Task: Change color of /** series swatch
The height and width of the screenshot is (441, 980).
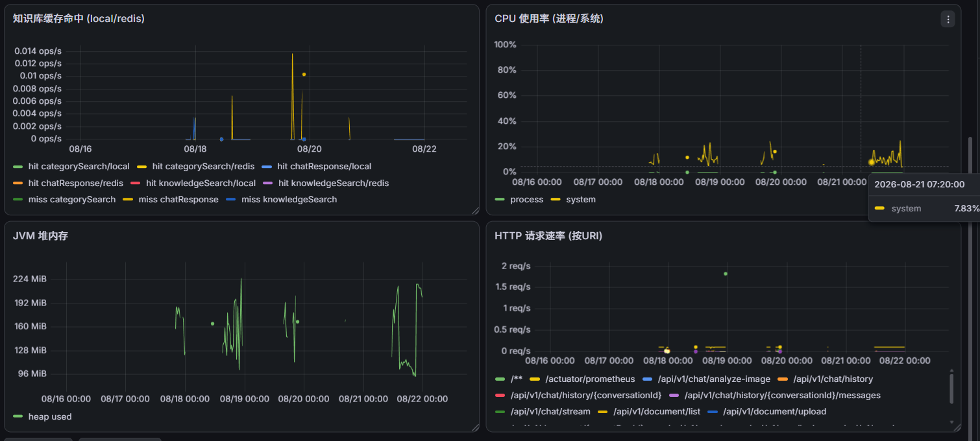Action: point(500,379)
